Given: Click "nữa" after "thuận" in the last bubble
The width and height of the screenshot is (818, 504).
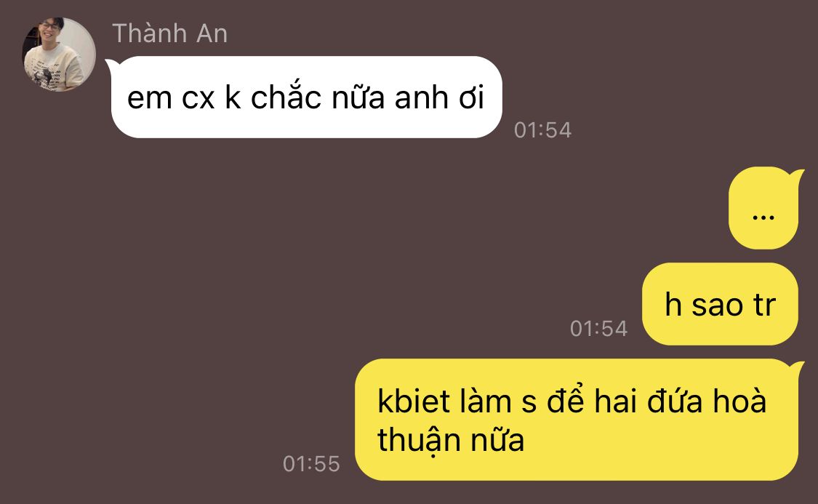Looking at the screenshot, I should click(x=497, y=440).
